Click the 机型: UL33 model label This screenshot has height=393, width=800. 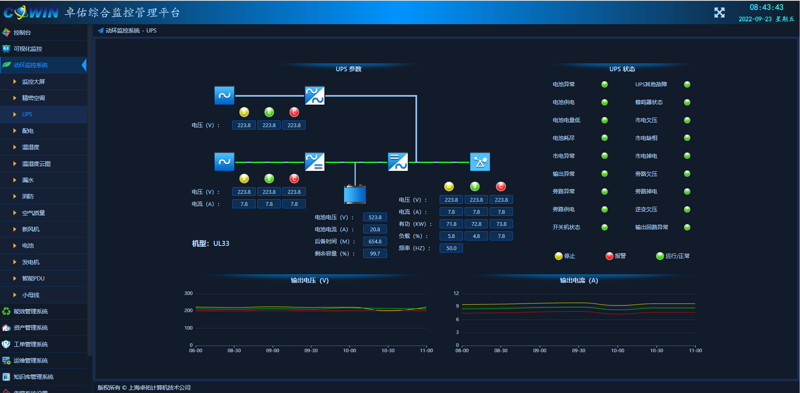click(211, 243)
